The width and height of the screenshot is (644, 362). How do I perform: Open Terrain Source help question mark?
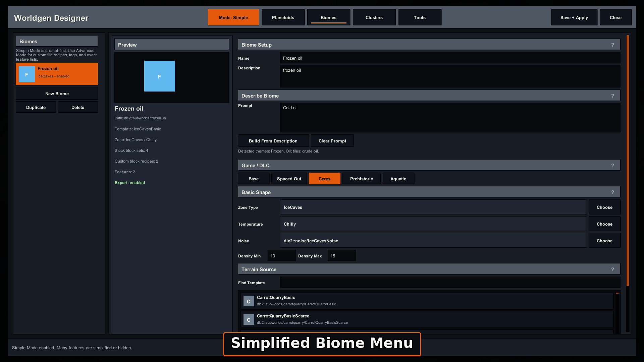click(x=612, y=269)
